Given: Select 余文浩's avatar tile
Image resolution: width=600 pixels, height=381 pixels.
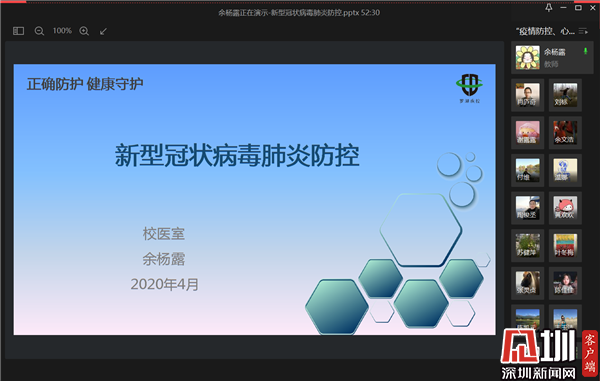Looking at the screenshot, I should tap(565, 132).
